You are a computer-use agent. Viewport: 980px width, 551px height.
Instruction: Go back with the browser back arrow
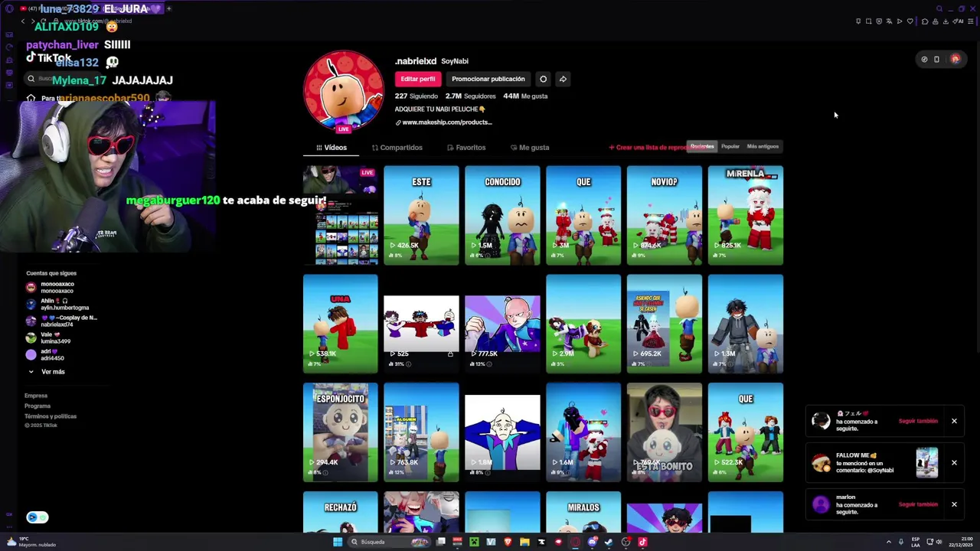point(23,21)
